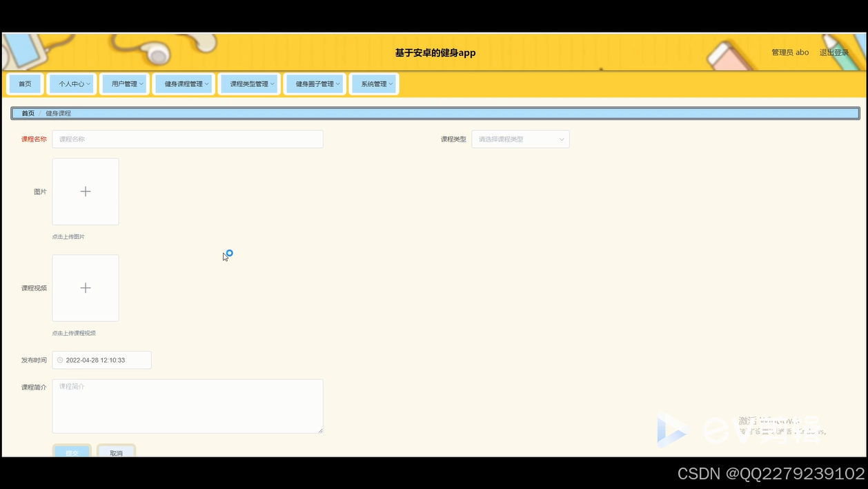Viewport: 868px width, 489px height.
Task: Expand the 个人中心 menu
Action: click(x=72, y=83)
